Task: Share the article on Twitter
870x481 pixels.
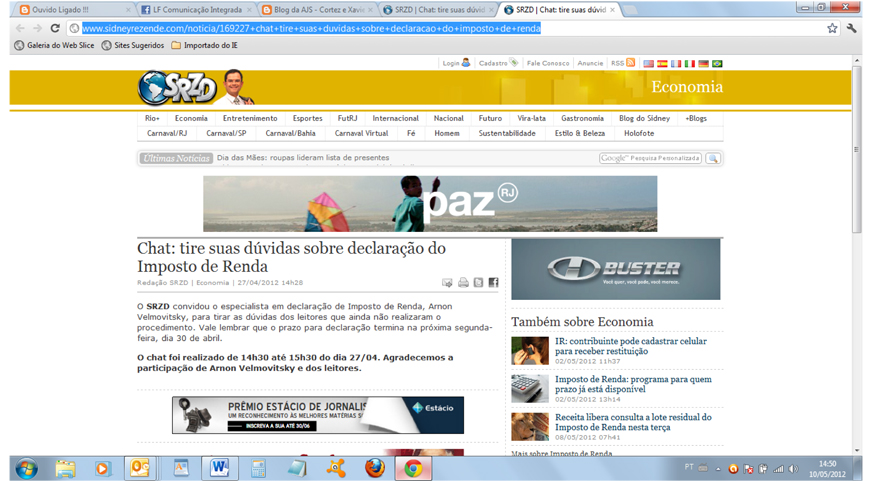Action: point(478,283)
